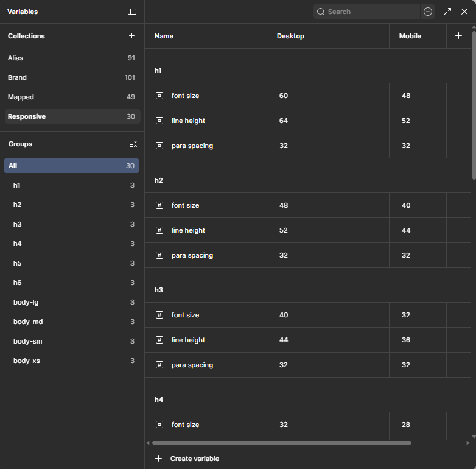Click the vertical scrollbar down arrow

point(474,437)
